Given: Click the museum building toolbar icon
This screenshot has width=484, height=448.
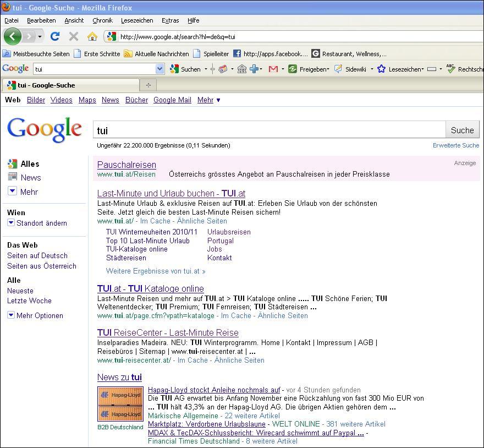Looking at the screenshot, I should tap(241, 69).
